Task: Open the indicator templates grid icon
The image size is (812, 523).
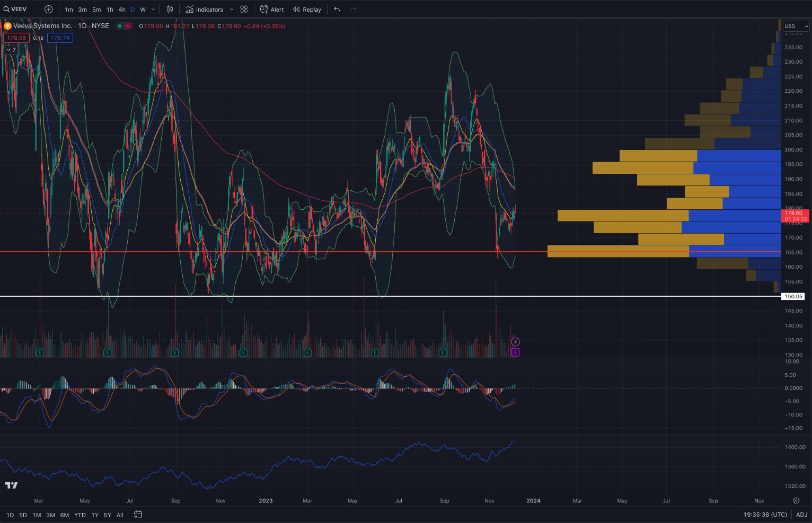Action: (244, 9)
